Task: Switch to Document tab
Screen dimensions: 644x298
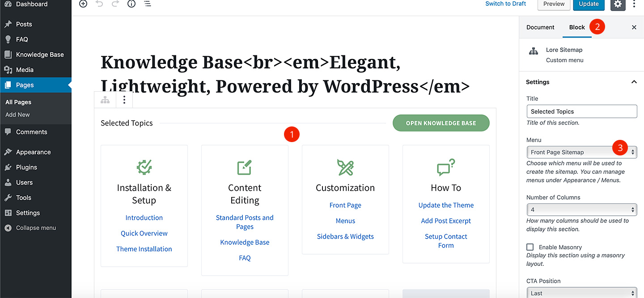Action: [x=540, y=27]
